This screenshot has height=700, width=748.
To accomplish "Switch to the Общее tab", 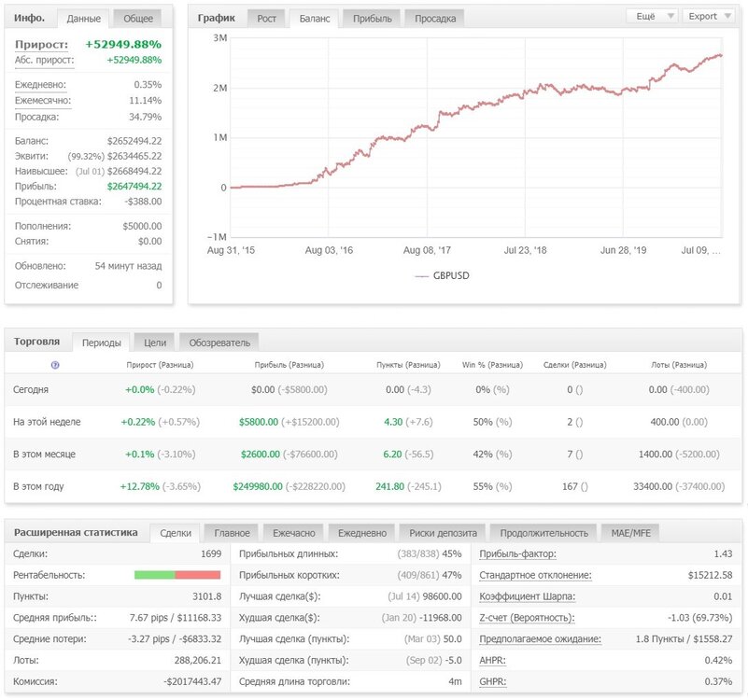I will pos(138,19).
